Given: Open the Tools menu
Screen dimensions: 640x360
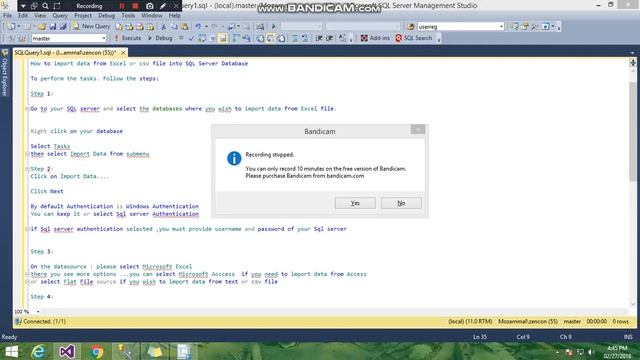Looking at the screenshot, I should 128,16.
